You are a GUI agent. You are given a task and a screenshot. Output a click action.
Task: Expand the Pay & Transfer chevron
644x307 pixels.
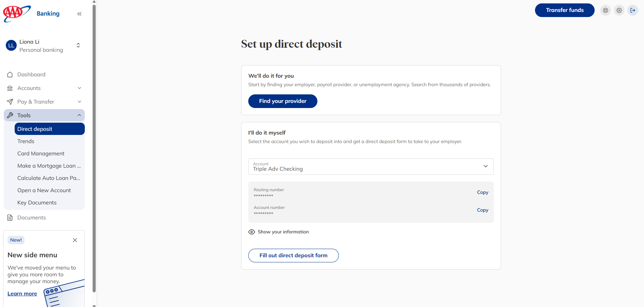point(79,102)
